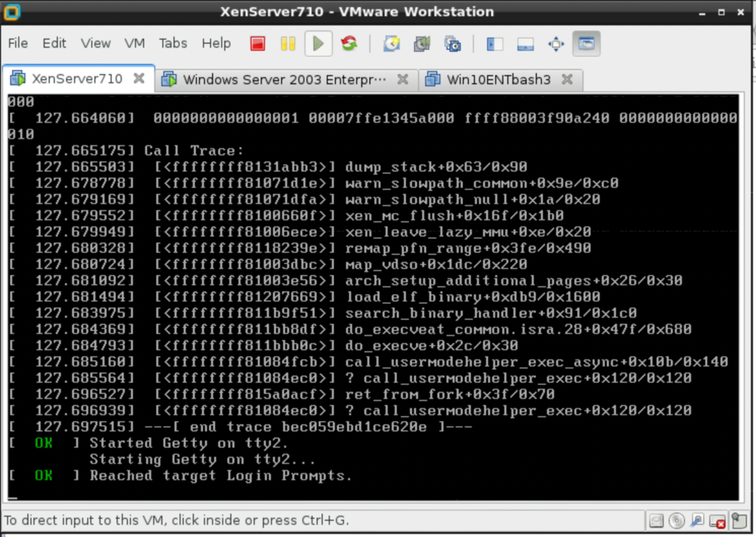Click 'map_vdso+0x1dc/0x220' text
This screenshot has width=756, height=537.
click(436, 264)
